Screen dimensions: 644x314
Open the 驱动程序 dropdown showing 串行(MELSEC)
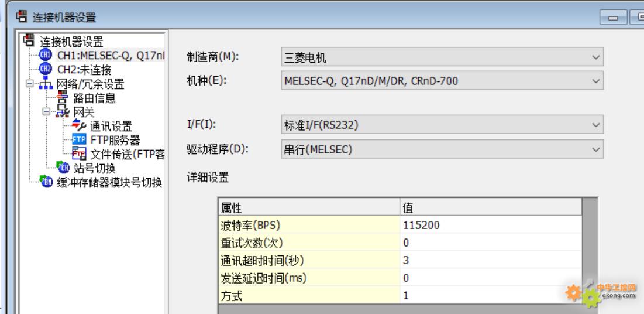pyautogui.click(x=442, y=149)
